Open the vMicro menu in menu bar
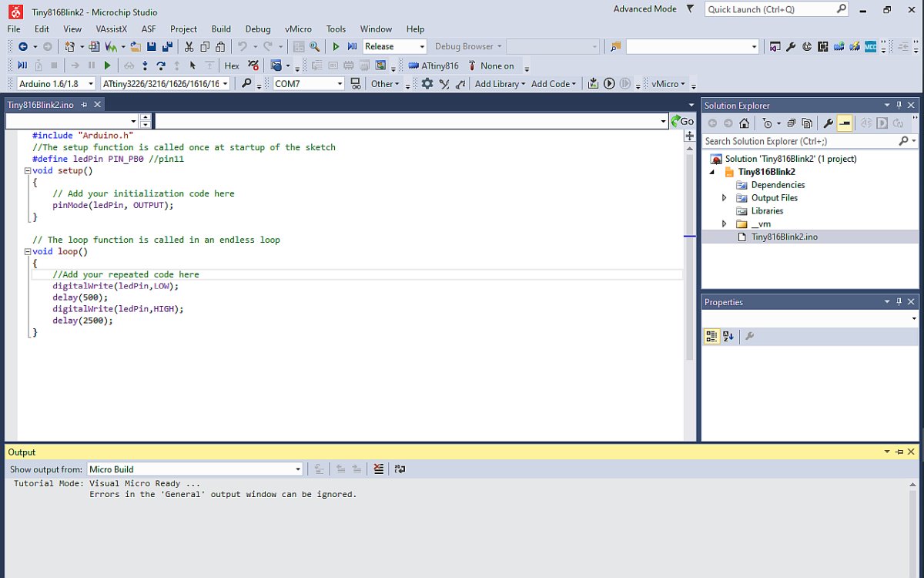924x578 pixels. tap(298, 29)
